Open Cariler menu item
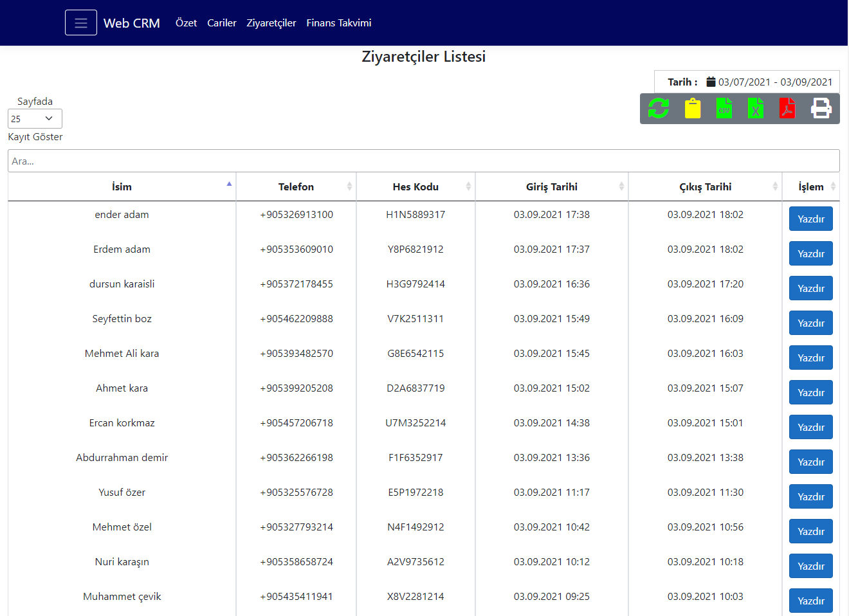This screenshot has height=616, width=849. [x=222, y=23]
